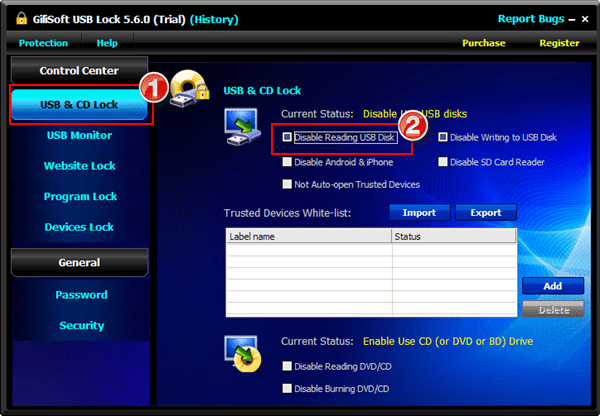Enable Disable Android & iPhone option
Image resolution: width=600 pixels, height=416 pixels.
click(287, 162)
